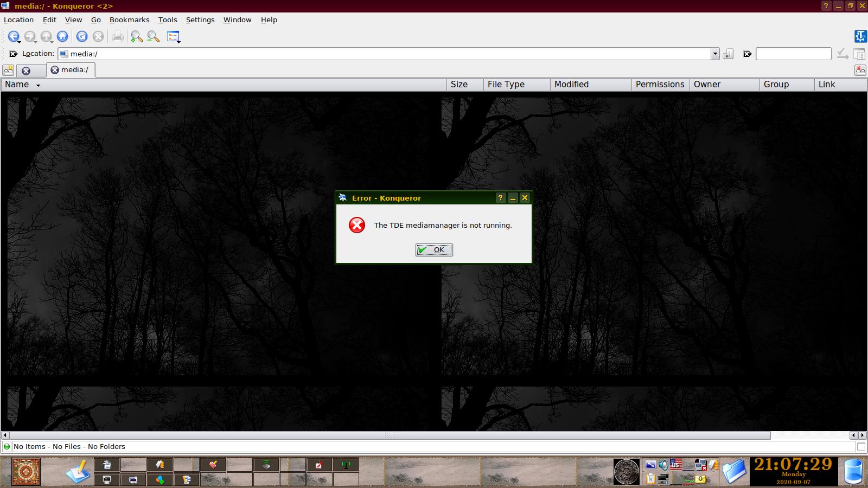The image size is (868, 488).
Task: Launch the notepad pencil icon in panel
Action: pyautogui.click(x=78, y=472)
